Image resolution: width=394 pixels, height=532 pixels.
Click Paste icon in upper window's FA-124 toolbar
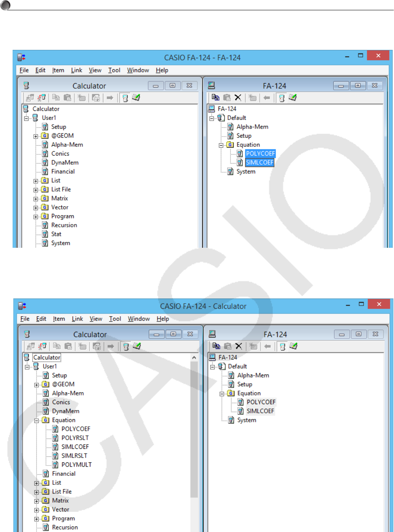pyautogui.click(x=227, y=97)
